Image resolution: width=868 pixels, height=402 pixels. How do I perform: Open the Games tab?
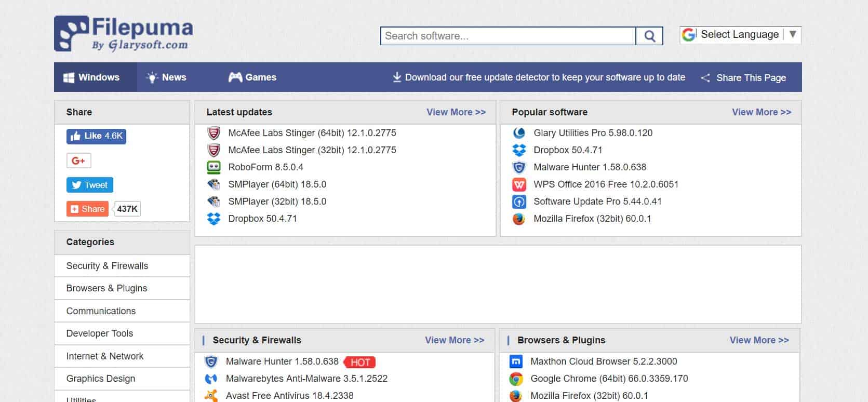pyautogui.click(x=252, y=77)
